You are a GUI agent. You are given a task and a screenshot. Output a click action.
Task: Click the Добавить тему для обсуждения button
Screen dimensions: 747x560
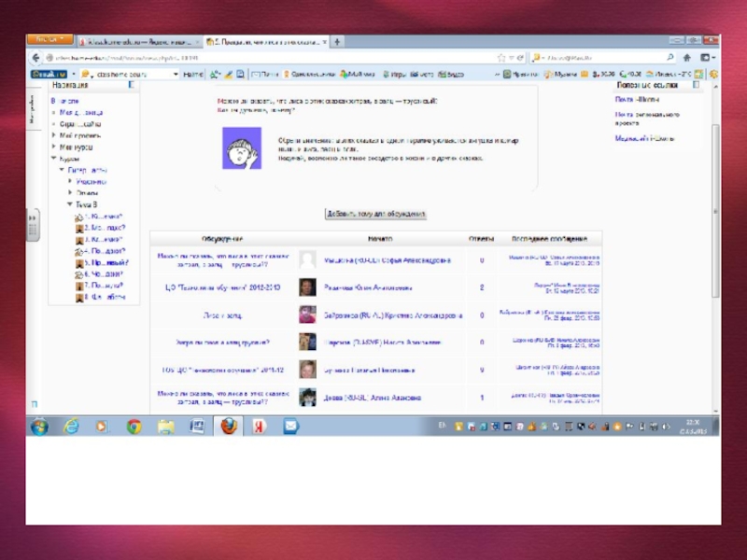(x=375, y=214)
